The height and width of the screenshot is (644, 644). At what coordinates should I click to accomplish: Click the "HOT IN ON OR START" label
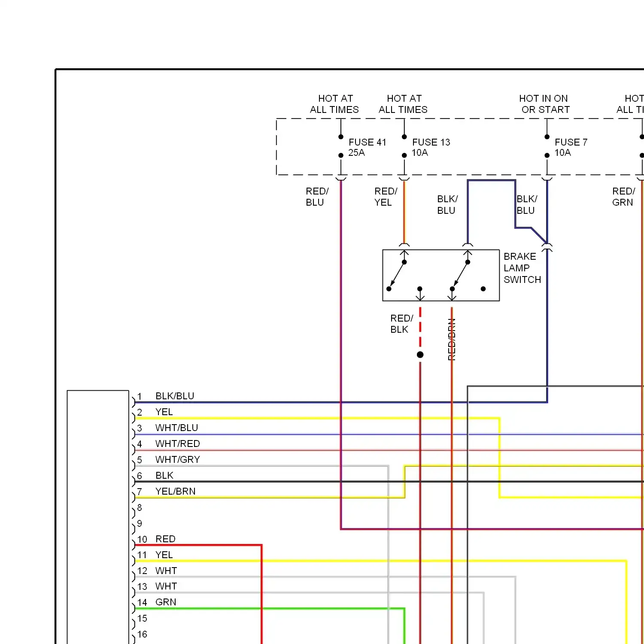pyautogui.click(x=545, y=104)
